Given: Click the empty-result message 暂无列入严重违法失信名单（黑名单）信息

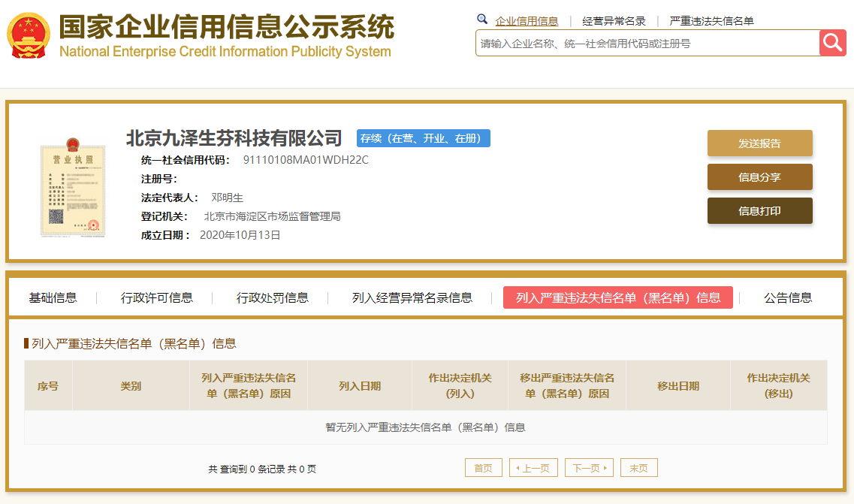Looking at the screenshot, I should (x=425, y=427).
